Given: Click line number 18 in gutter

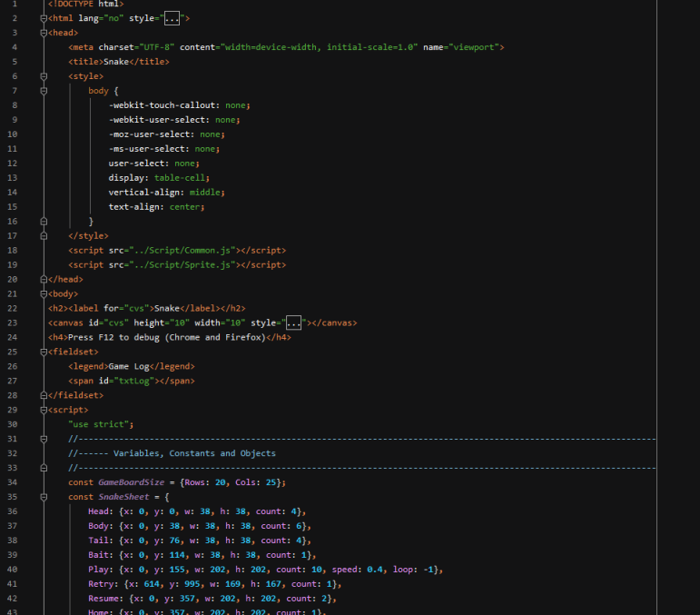Looking at the screenshot, I should click(13, 250).
